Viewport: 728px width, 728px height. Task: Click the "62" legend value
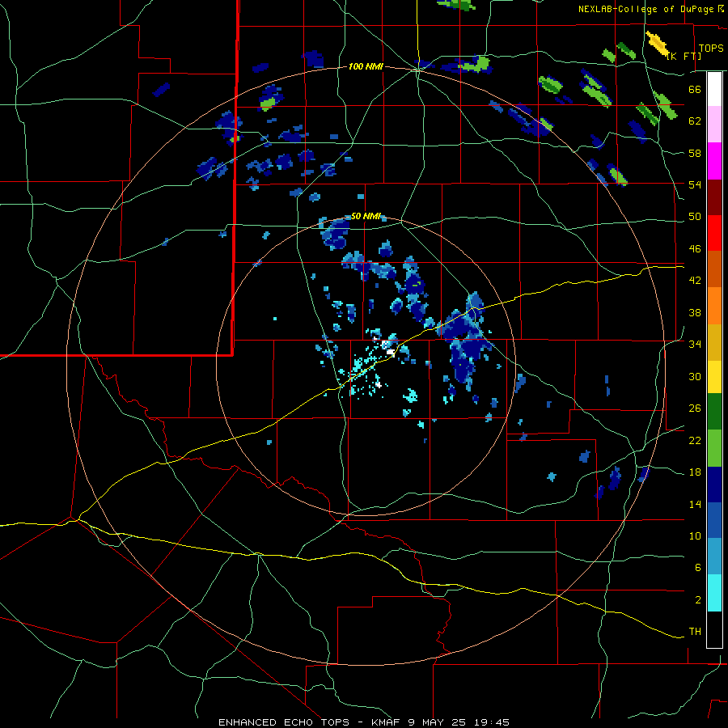click(x=695, y=121)
